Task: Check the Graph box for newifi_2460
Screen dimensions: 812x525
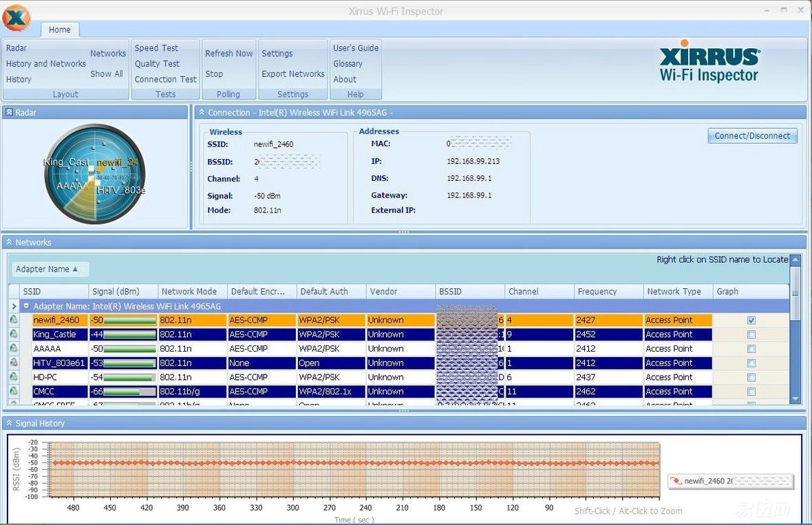Action: (751, 321)
